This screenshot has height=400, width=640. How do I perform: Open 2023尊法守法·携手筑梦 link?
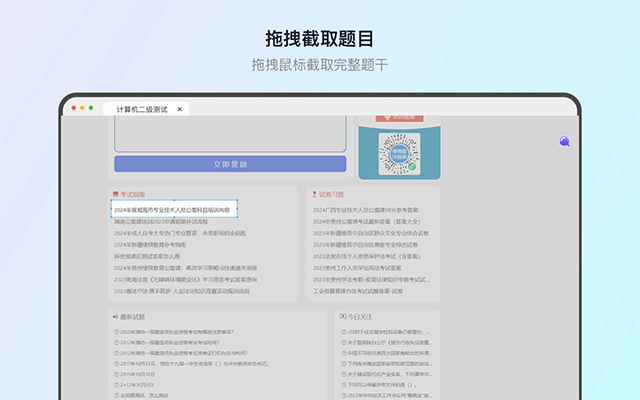click(x=182, y=291)
